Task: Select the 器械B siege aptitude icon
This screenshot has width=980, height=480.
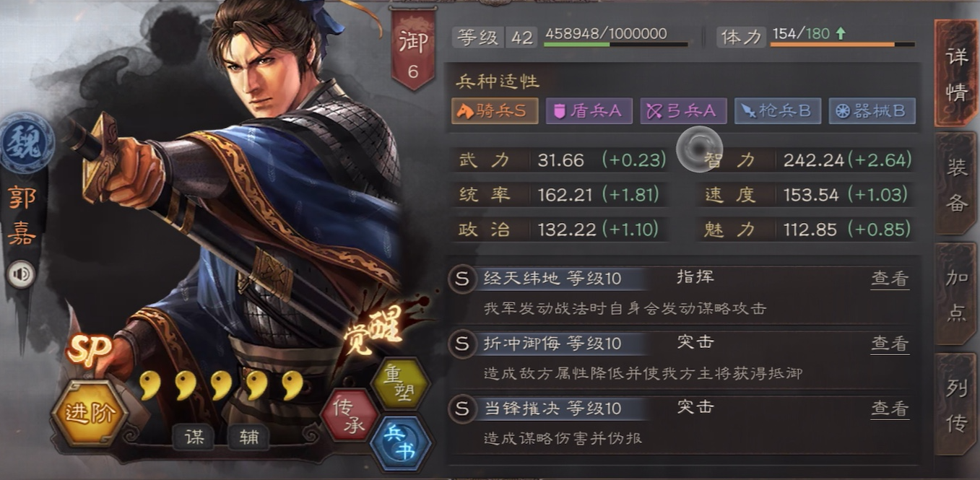Action: tap(872, 111)
